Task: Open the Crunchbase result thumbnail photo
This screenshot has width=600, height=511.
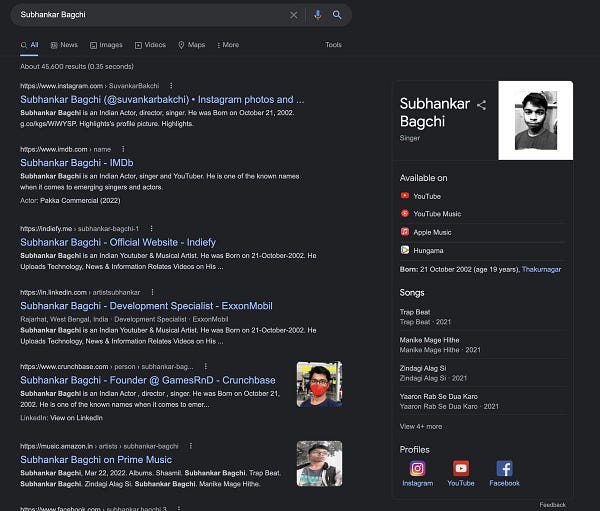Action: click(x=320, y=384)
